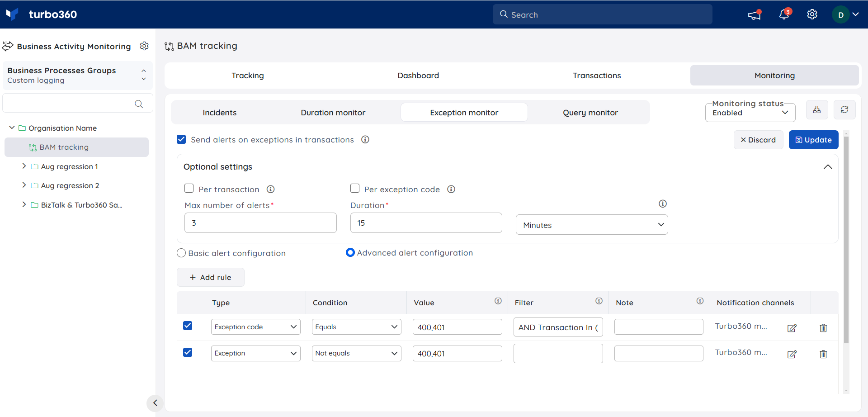Viewport: 868px width, 417px height.
Task: Select the Monitoring tab
Action: click(774, 76)
